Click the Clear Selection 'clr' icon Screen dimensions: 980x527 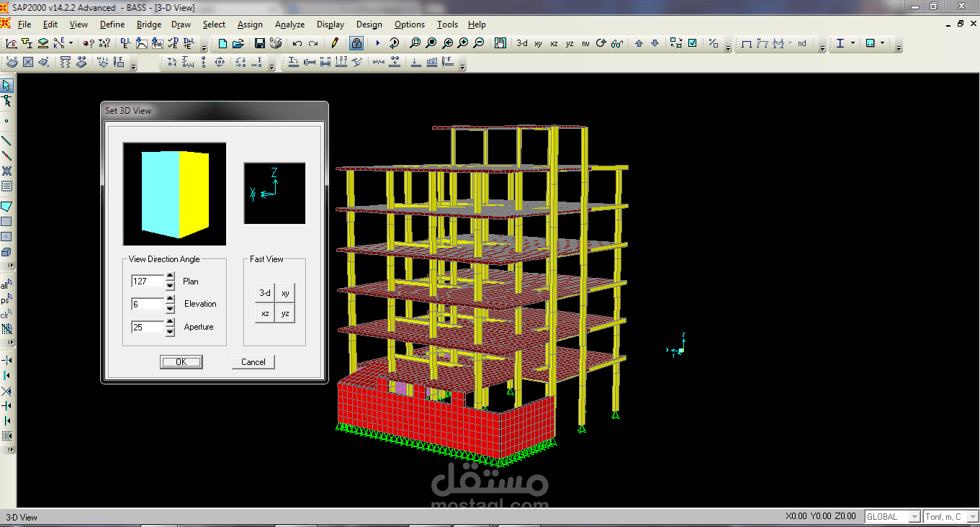click(x=6, y=314)
